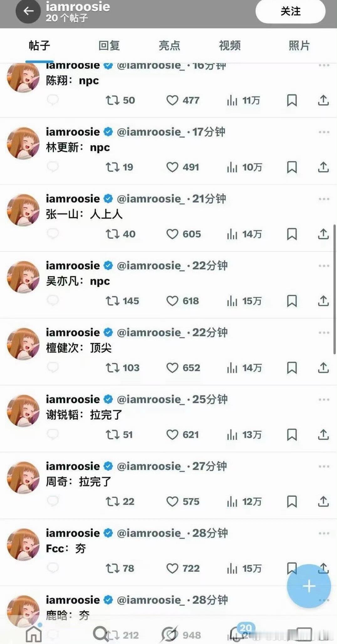Viewport: 337px width, 644px height.
Task: Open more options for 林更新 post
Action: pos(324,132)
